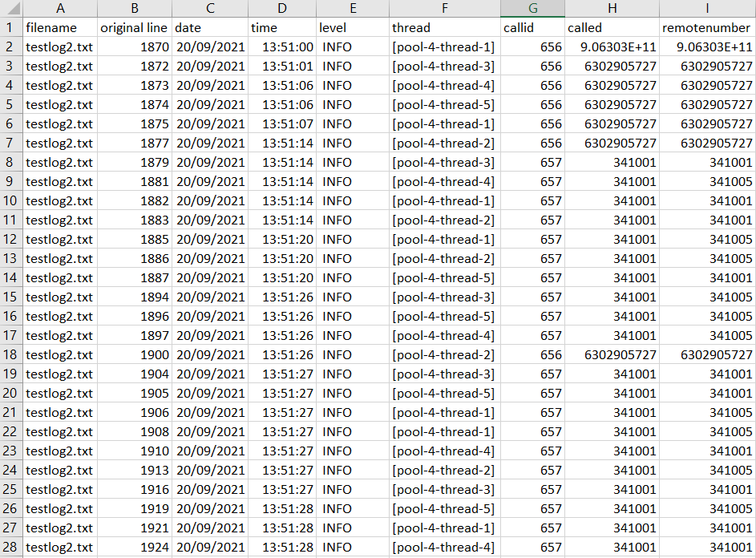Select original line cell 1870

tap(135, 46)
